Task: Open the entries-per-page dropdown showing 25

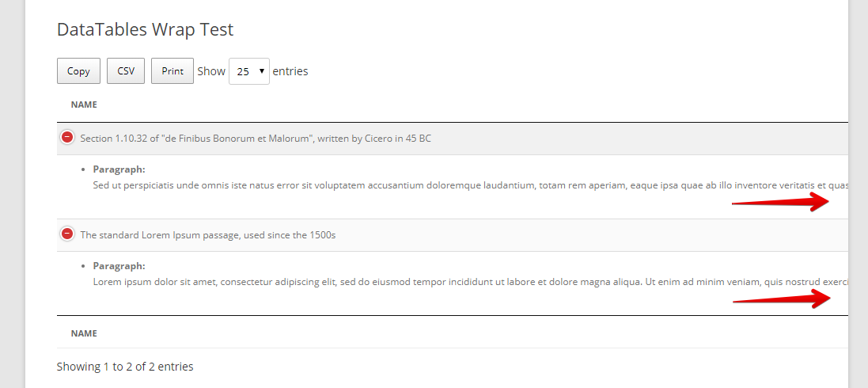Action: pyautogui.click(x=248, y=71)
